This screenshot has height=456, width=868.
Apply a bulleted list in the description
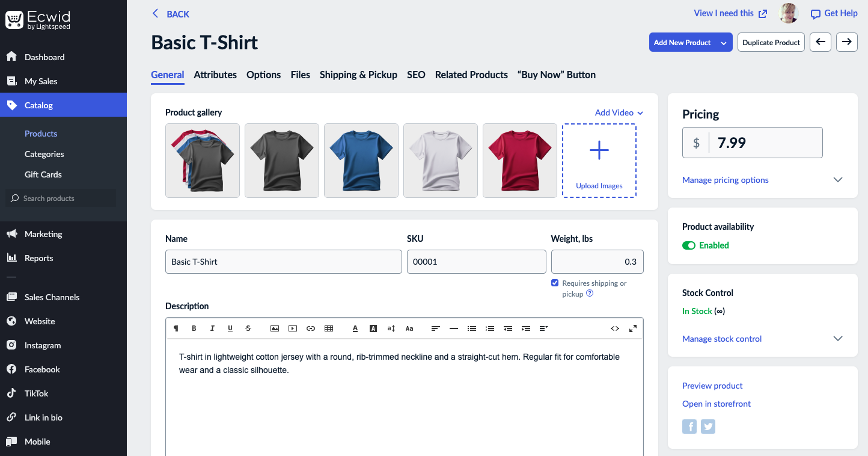coord(472,328)
